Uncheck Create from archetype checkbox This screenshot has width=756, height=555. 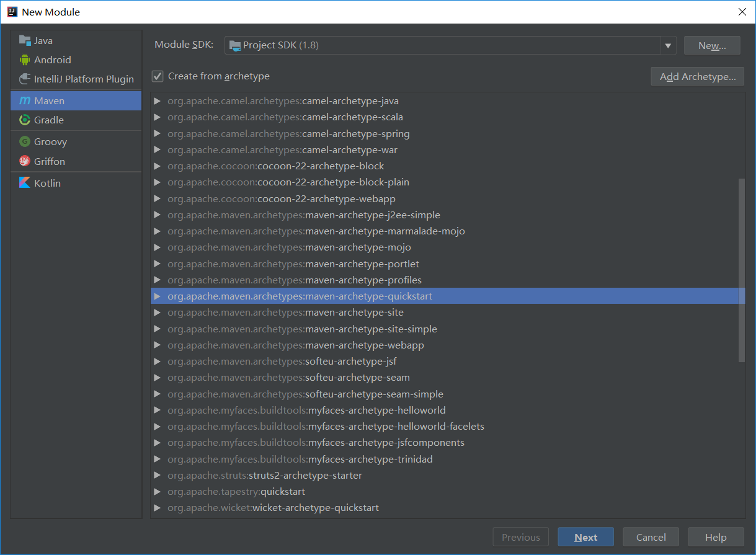coord(158,76)
